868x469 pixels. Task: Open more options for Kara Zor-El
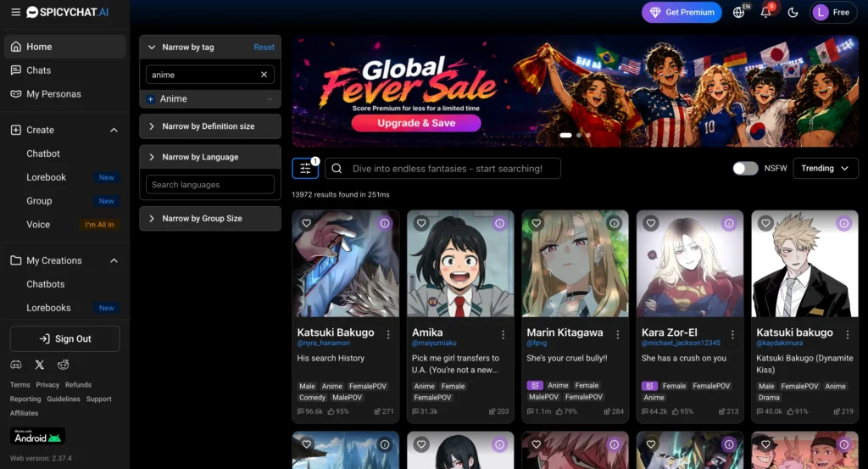(732, 334)
